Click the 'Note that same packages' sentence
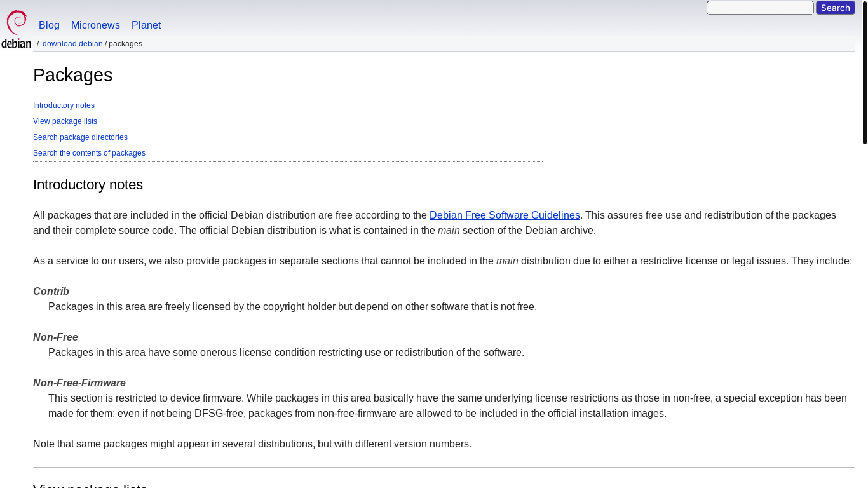 (252, 444)
